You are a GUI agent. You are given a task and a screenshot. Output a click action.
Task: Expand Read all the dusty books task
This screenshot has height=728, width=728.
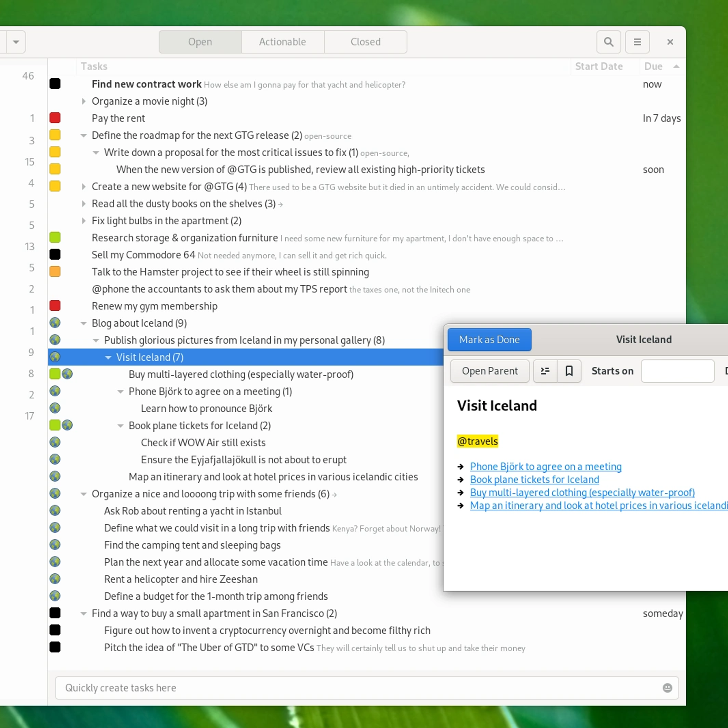point(84,203)
